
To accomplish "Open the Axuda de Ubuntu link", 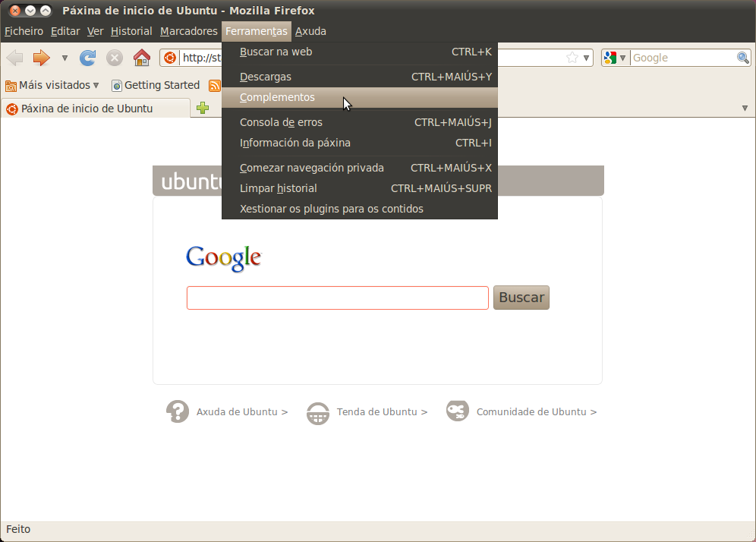I will click(x=242, y=412).
